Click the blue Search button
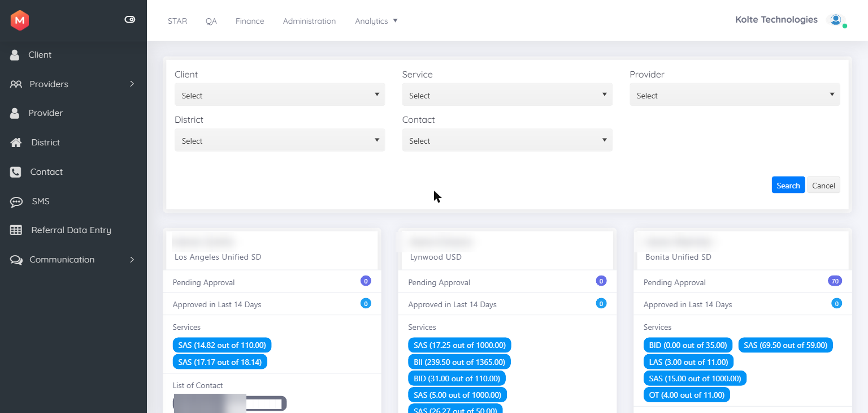 click(x=788, y=185)
